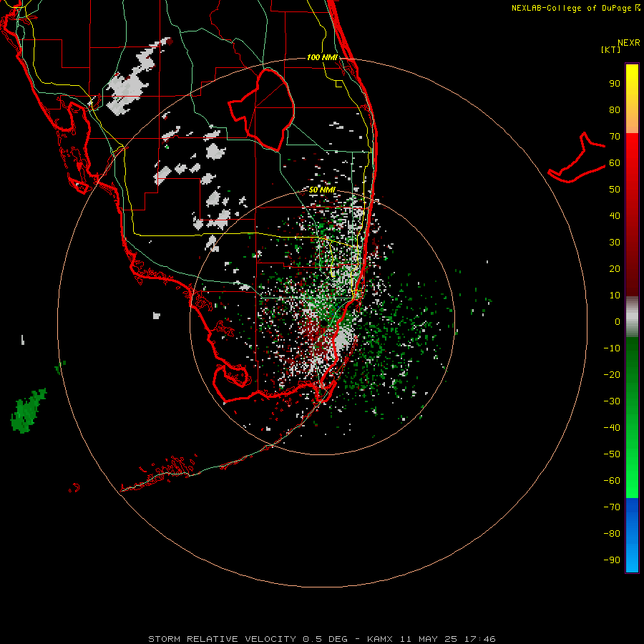Click the 30 value on velocity scale
The image size is (644, 644).
615,243
